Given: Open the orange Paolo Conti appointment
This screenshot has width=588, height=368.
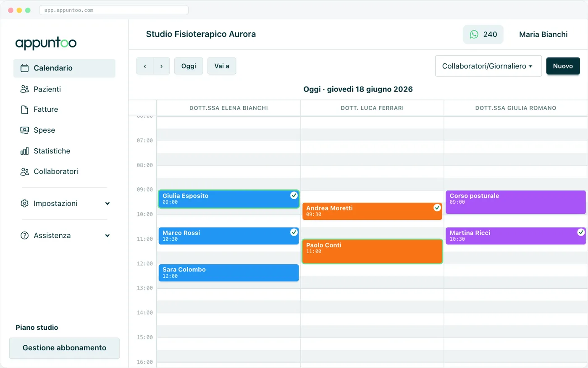Looking at the screenshot, I should coord(372,251).
